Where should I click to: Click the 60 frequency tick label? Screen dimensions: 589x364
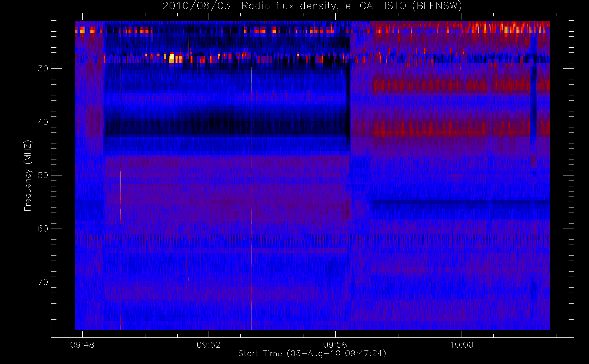(43, 229)
